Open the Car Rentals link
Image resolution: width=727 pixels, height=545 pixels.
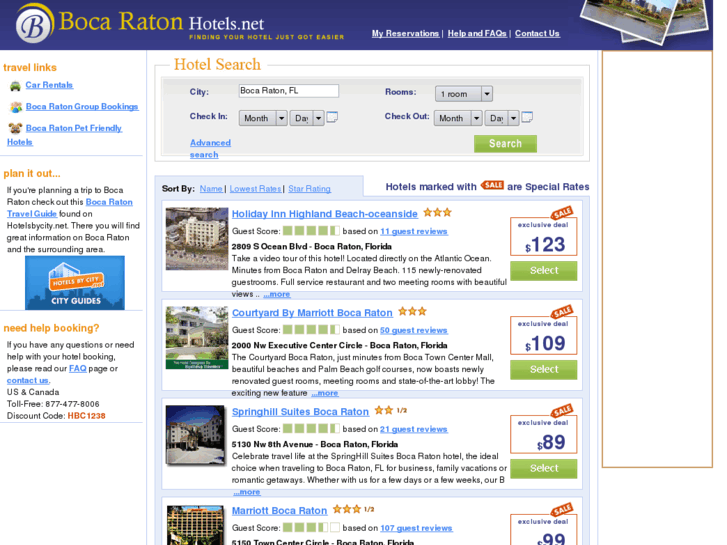(49, 85)
